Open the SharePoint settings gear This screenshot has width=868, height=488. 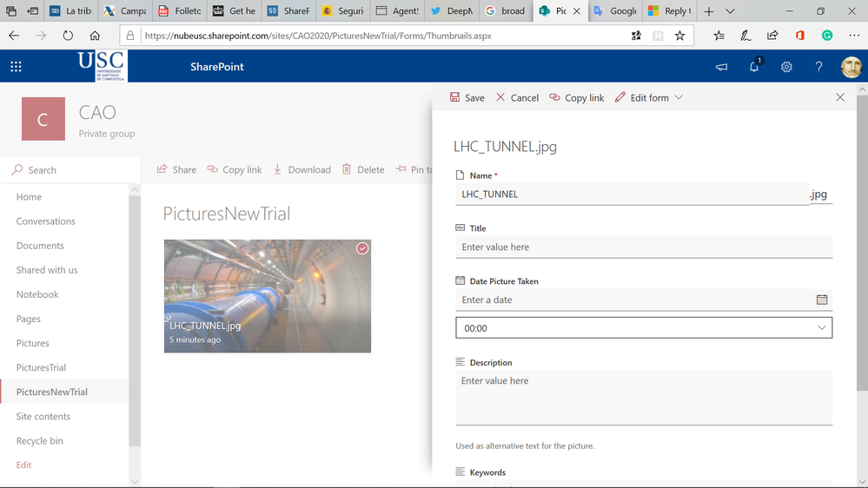click(x=786, y=67)
